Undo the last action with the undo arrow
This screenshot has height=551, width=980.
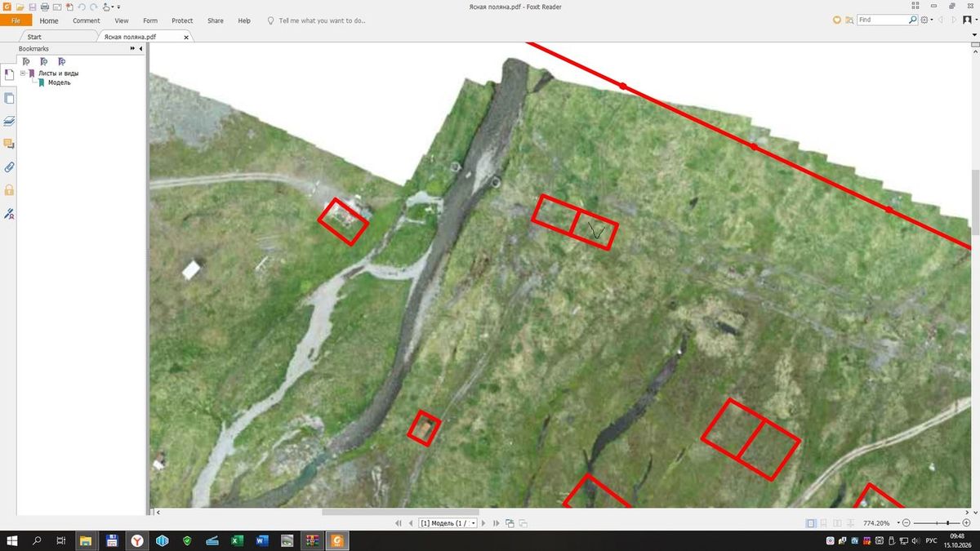tap(82, 7)
